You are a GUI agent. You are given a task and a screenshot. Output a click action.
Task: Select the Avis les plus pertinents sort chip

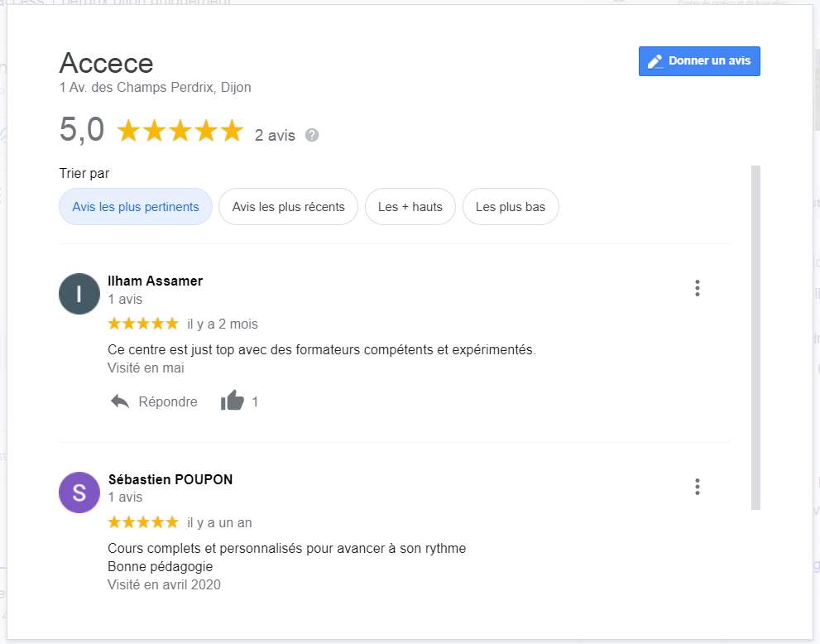(136, 207)
